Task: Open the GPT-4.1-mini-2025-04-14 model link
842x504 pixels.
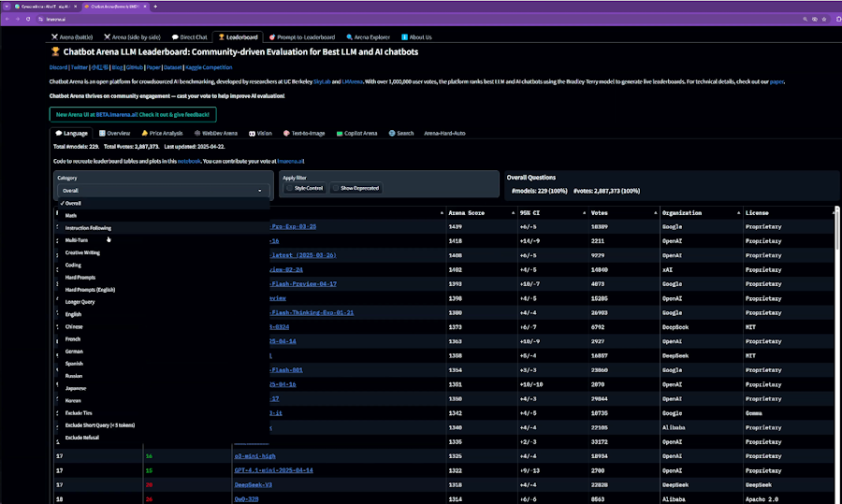Action: point(274,470)
